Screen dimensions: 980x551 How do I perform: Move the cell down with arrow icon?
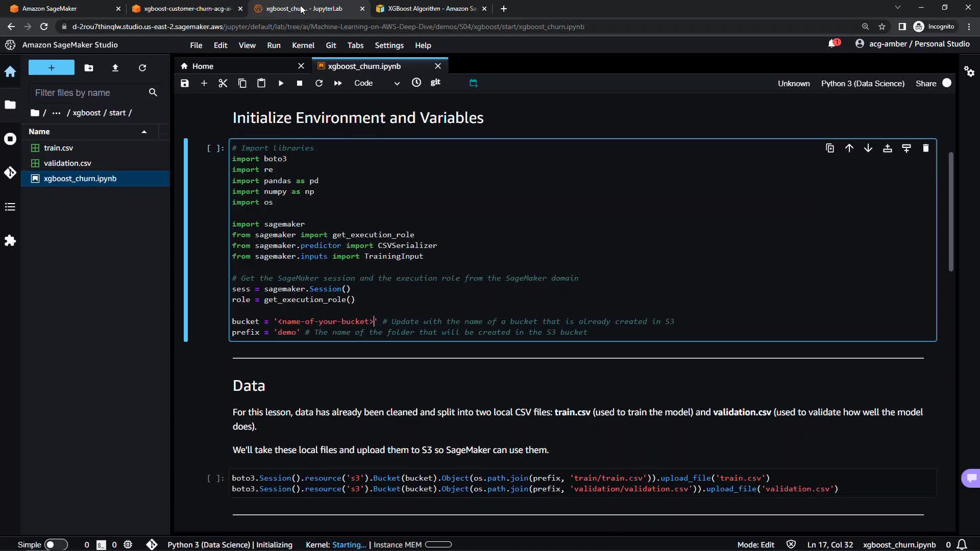point(868,148)
